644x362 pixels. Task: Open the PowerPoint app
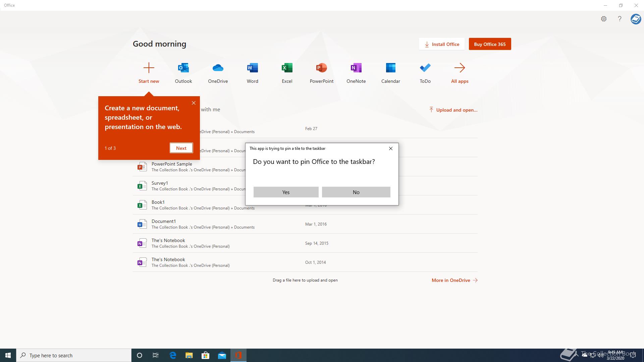pos(322,68)
